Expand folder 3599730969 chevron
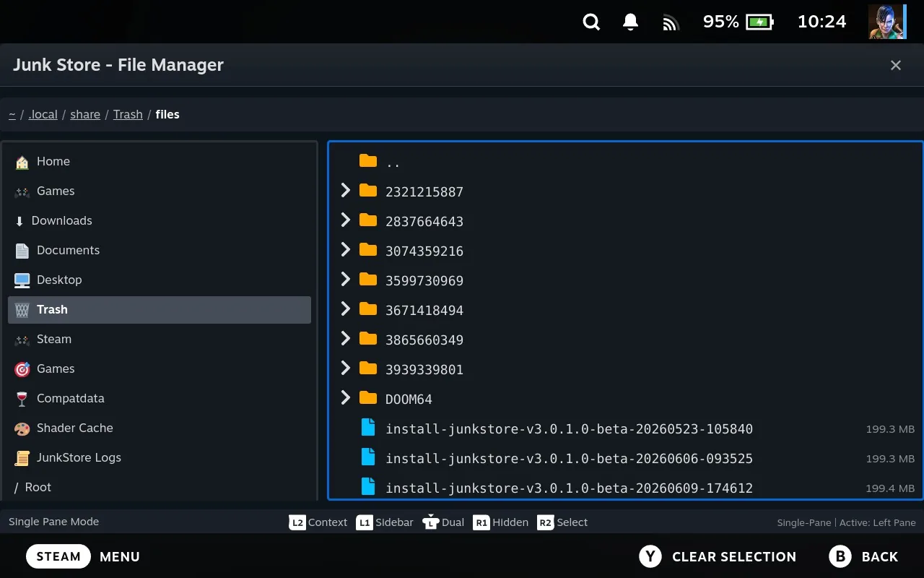924x578 pixels. pos(345,280)
